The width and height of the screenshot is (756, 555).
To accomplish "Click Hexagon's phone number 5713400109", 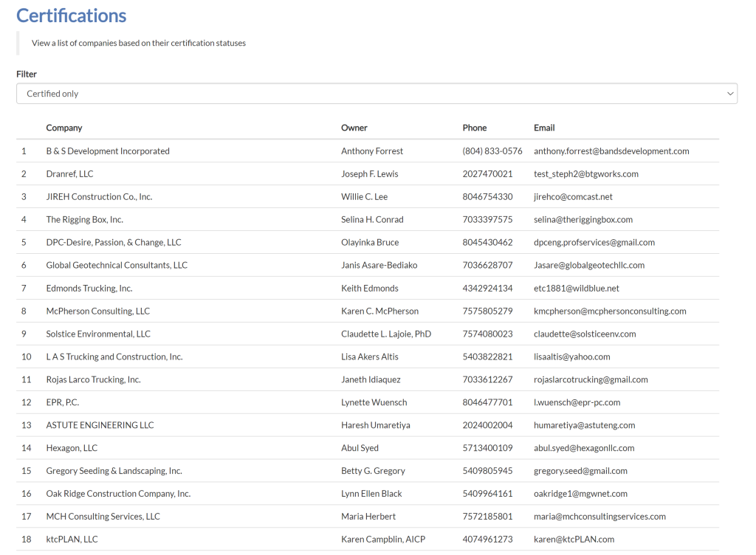I will pos(487,448).
